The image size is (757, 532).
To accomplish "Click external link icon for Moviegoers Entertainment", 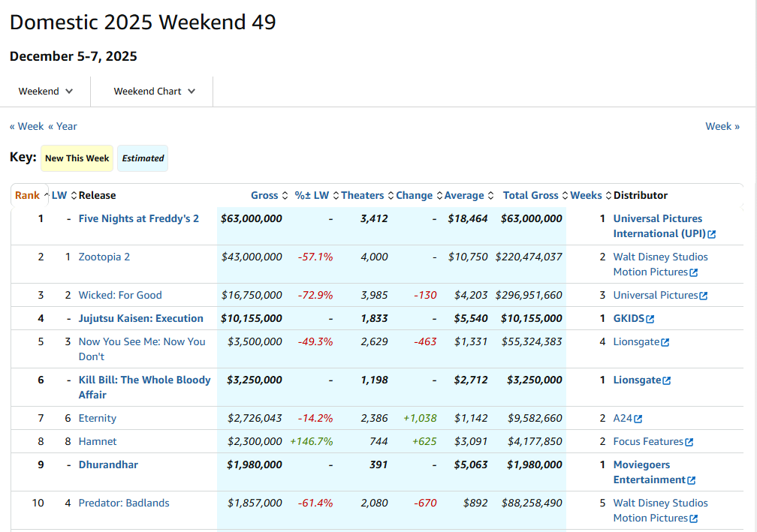I will coord(692,480).
